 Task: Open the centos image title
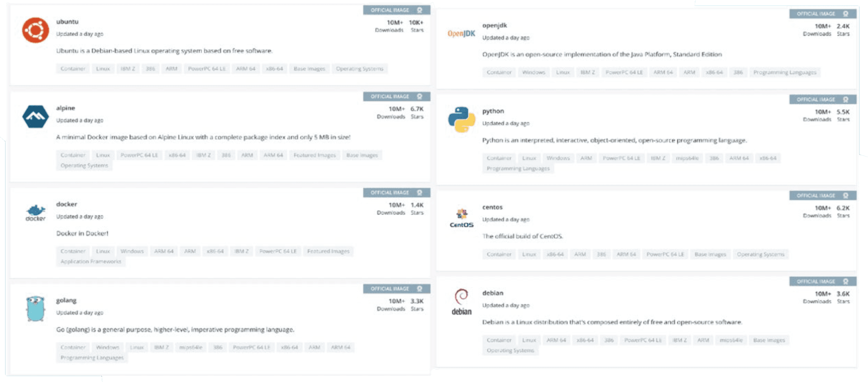pos(492,207)
